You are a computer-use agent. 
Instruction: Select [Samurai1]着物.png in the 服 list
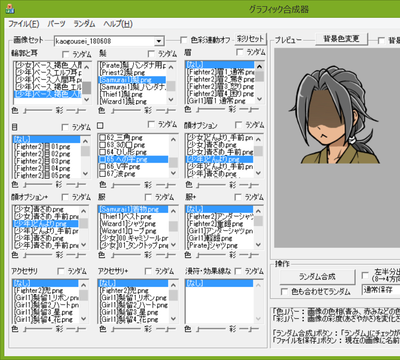[x=133, y=209]
